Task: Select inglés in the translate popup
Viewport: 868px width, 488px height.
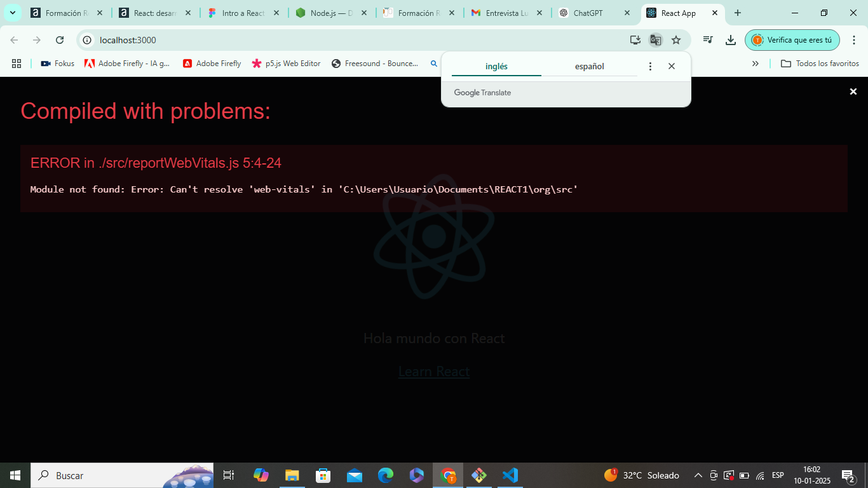Action: (496, 66)
